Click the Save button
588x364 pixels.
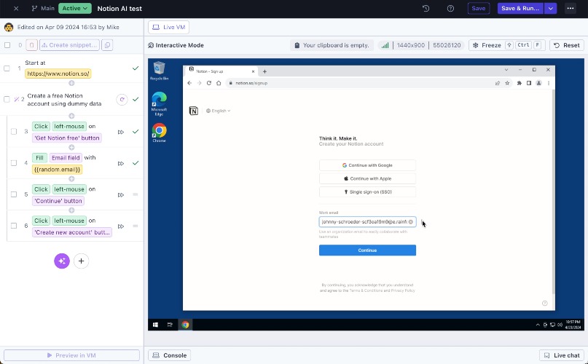tap(479, 8)
